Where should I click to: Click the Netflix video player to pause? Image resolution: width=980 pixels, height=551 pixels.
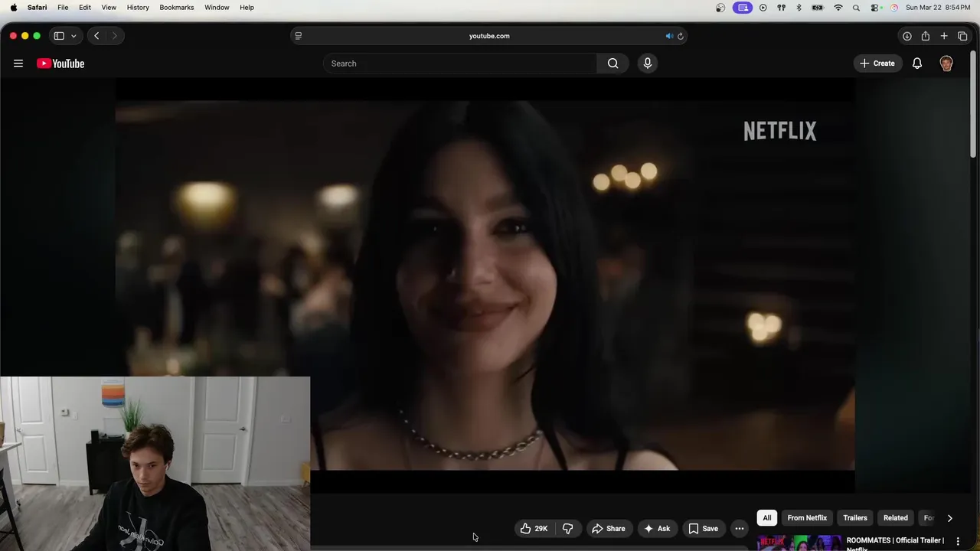[x=485, y=285]
